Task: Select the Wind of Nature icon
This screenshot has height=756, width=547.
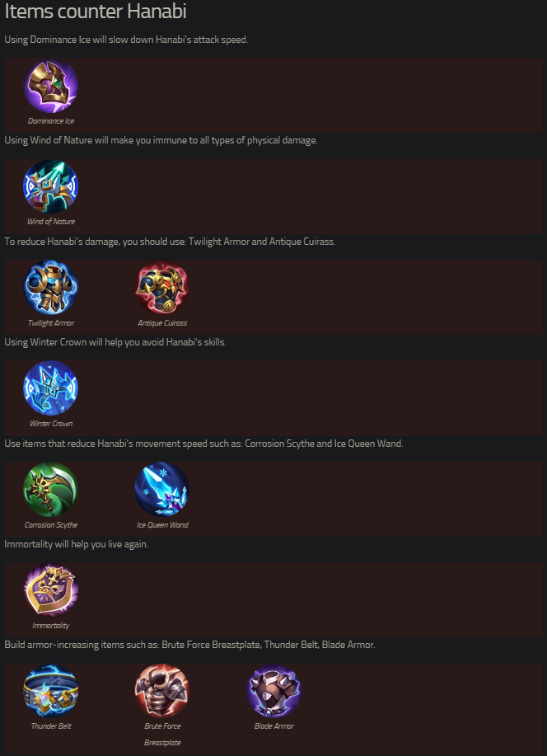Action: [51, 188]
